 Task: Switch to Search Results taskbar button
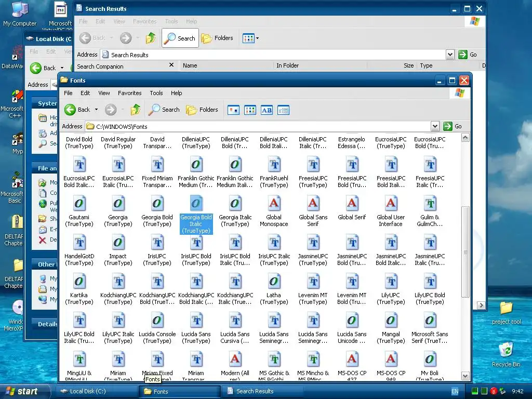tap(261, 391)
